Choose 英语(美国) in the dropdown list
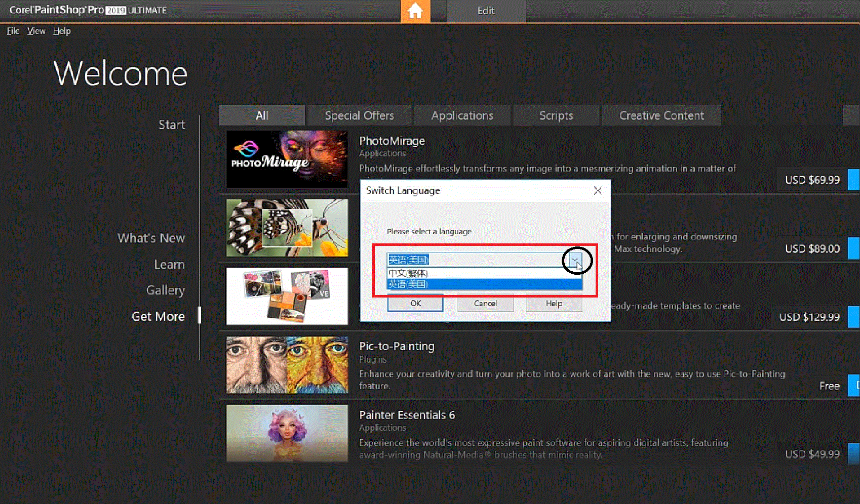The width and height of the screenshot is (860, 504). pyautogui.click(x=408, y=284)
